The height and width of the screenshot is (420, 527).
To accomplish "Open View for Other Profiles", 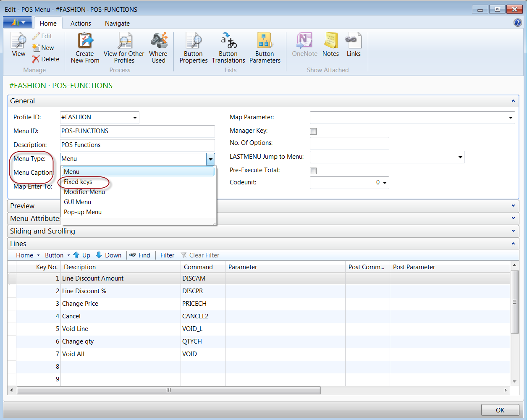I will click(x=124, y=41).
